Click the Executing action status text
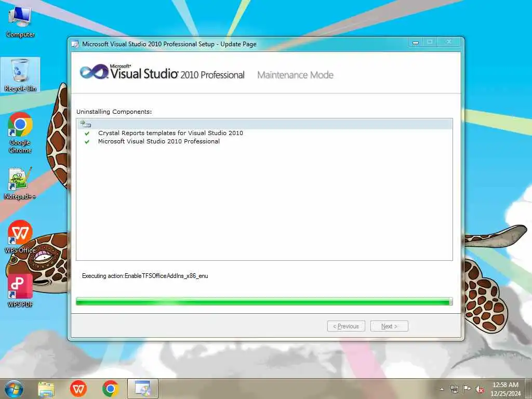 145,276
